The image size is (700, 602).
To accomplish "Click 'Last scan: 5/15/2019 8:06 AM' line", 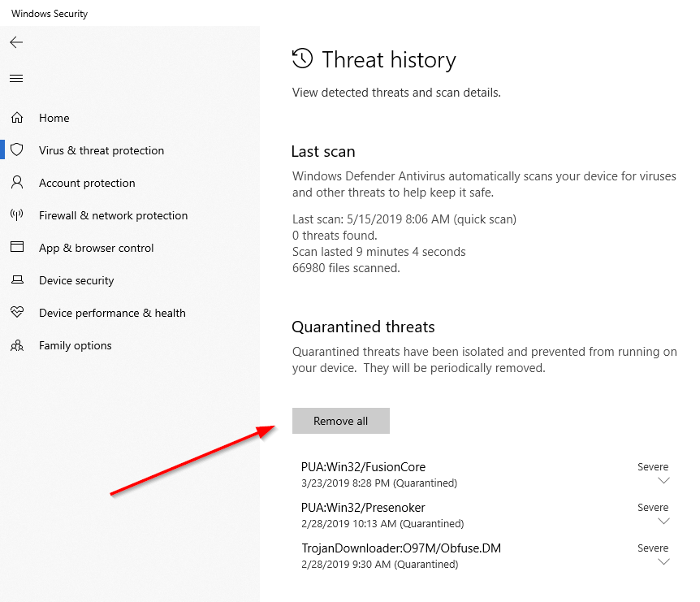I will (x=404, y=219).
